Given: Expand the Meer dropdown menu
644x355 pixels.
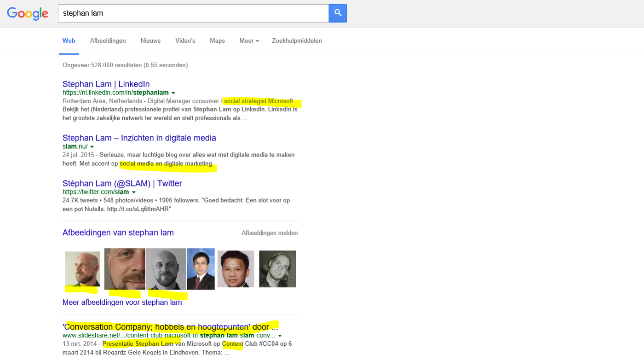Looking at the screenshot, I should tap(249, 41).
